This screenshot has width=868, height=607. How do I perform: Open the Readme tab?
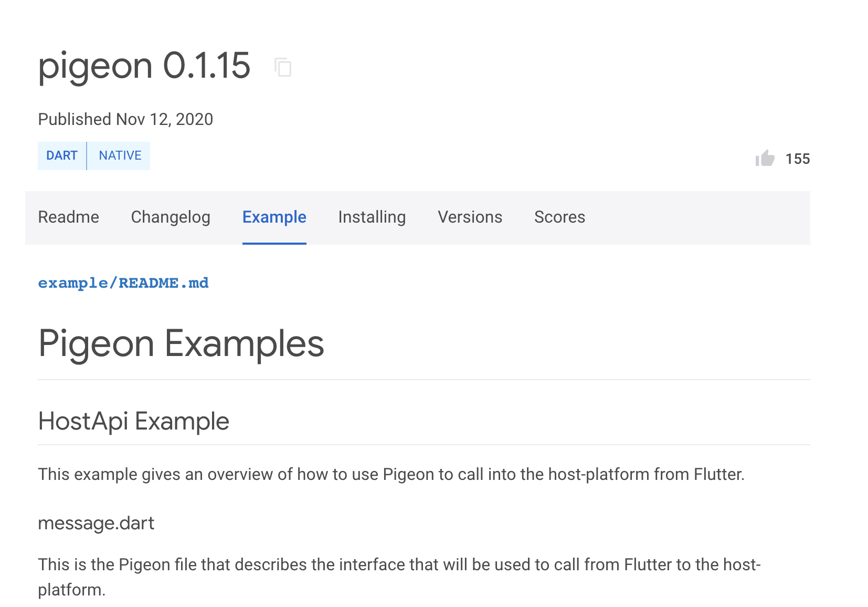pos(69,217)
